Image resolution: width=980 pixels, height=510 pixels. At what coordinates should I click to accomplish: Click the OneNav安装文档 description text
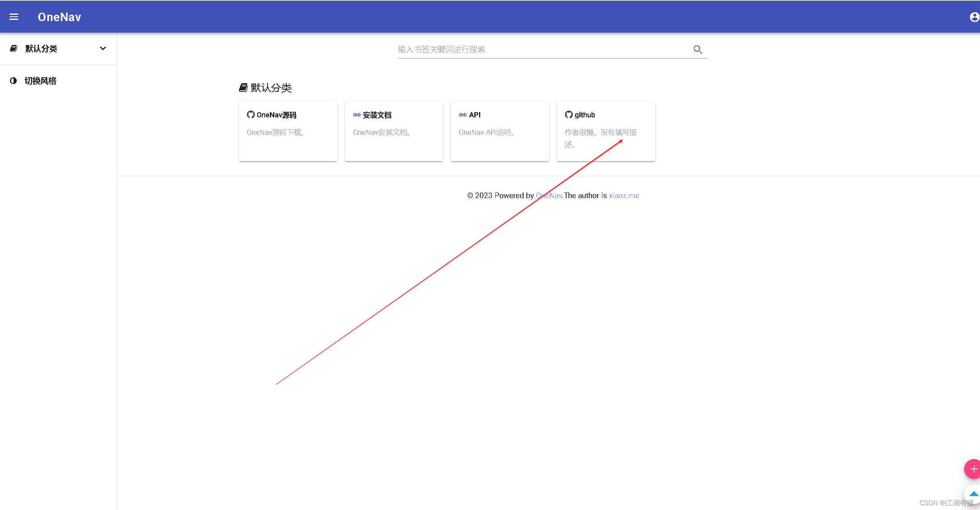coord(382,132)
